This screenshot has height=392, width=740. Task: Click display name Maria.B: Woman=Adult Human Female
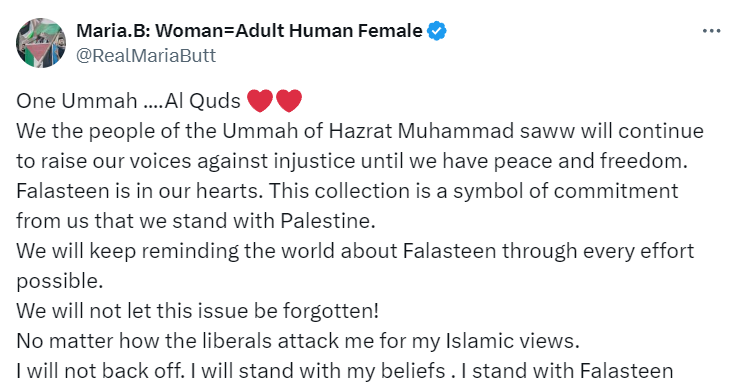coord(249,31)
